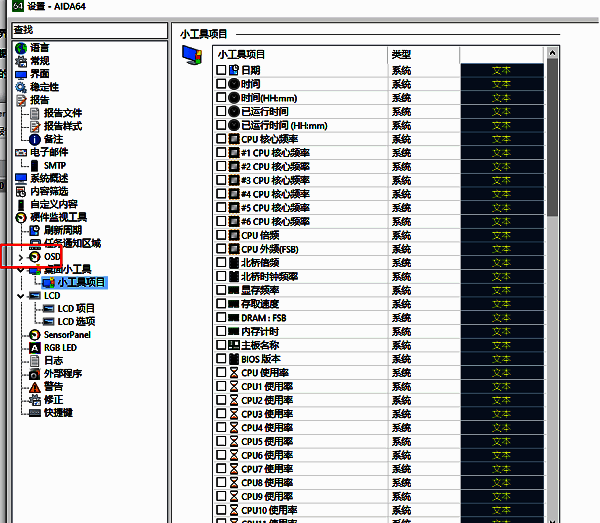Viewport: 600px width, 523px height.
Task: Click the dark 文本 cell for 日期
Action: point(501,71)
